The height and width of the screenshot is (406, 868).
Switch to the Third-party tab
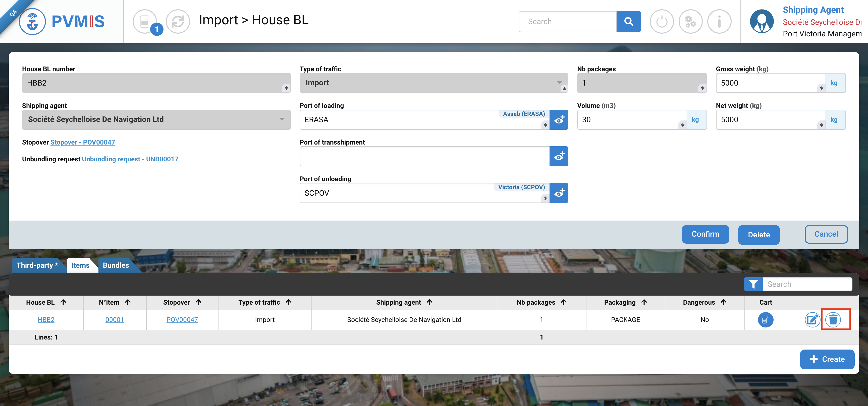click(x=37, y=265)
